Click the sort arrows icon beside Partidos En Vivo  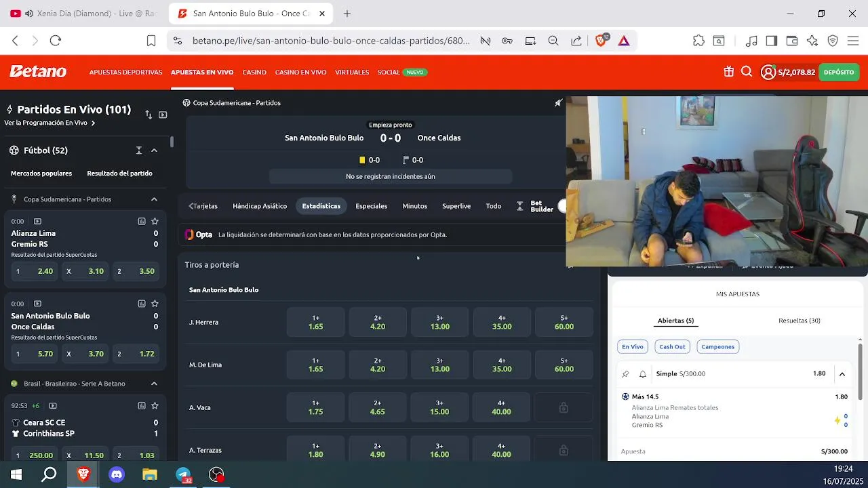coord(149,115)
